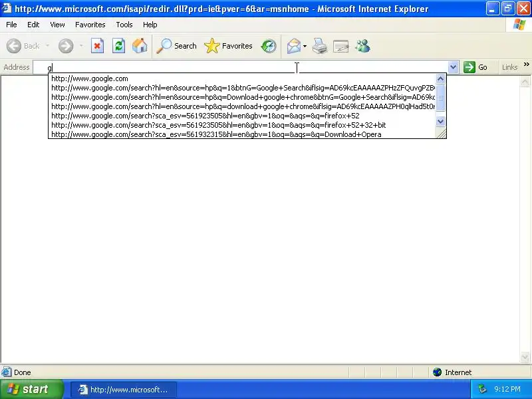This screenshot has width=532, height=399.
Task: Expand the Links toolbar chevron
Action: [x=526, y=64]
